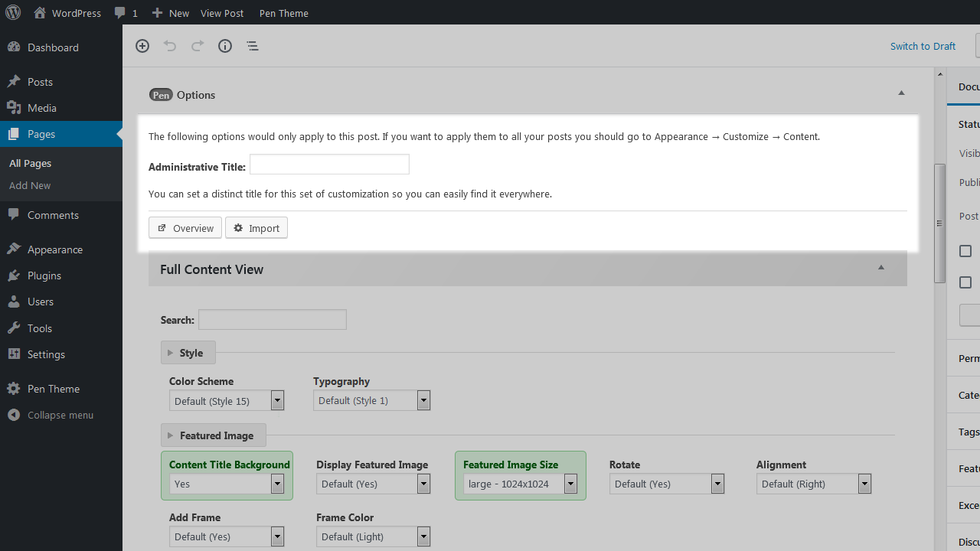This screenshot has height=551, width=980.
Task: Click the Switch to Draft link
Action: click(923, 46)
